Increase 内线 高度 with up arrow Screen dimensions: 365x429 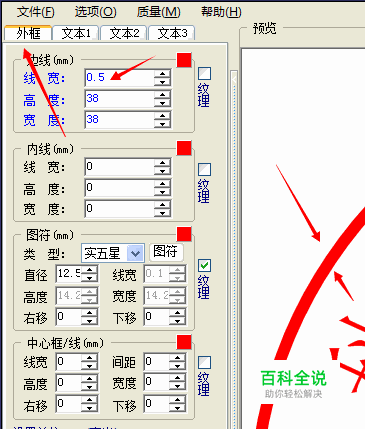click(x=162, y=184)
